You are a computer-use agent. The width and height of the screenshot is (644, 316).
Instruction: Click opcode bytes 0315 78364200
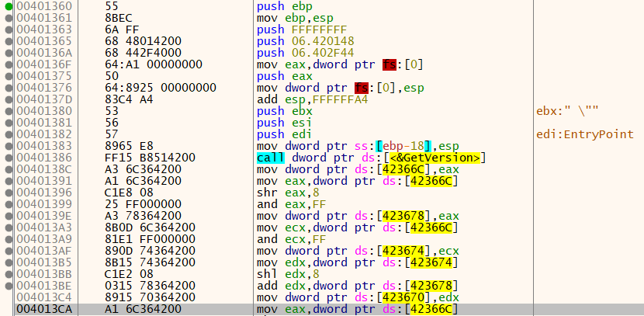tap(150, 286)
